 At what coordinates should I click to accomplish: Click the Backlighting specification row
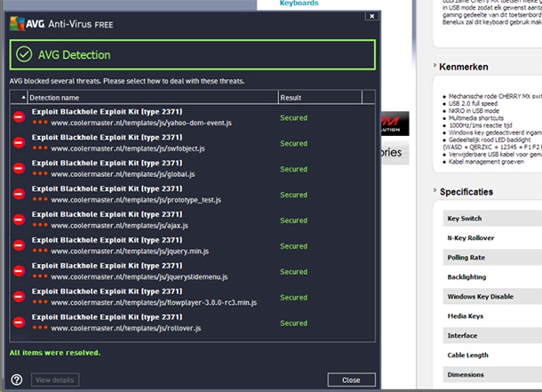(x=492, y=277)
